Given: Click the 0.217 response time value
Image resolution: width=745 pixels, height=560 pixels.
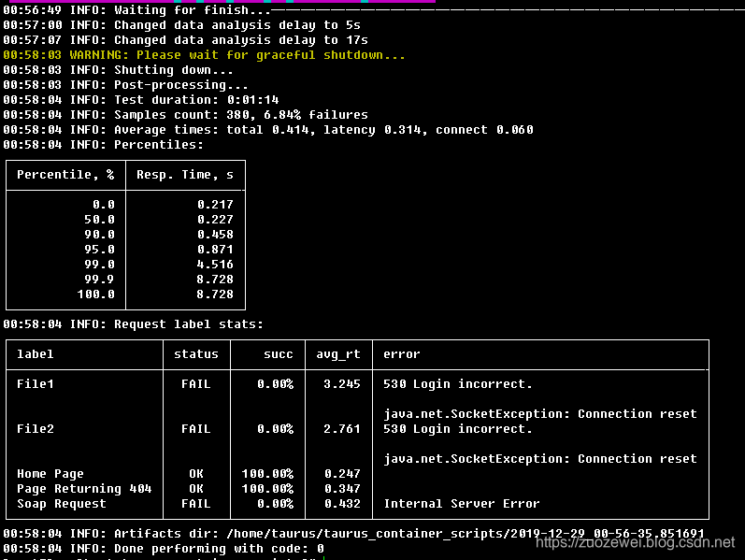Looking at the screenshot, I should [x=215, y=205].
